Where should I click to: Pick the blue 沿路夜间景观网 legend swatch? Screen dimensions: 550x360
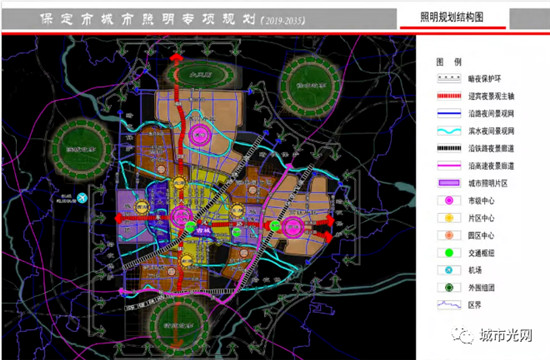(449, 113)
